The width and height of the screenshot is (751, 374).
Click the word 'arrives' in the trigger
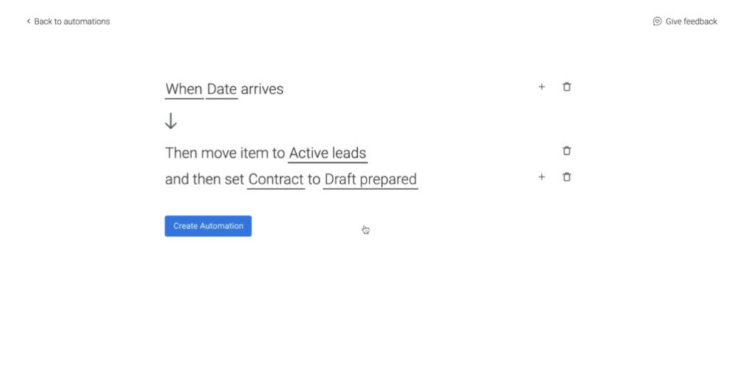[262, 89]
